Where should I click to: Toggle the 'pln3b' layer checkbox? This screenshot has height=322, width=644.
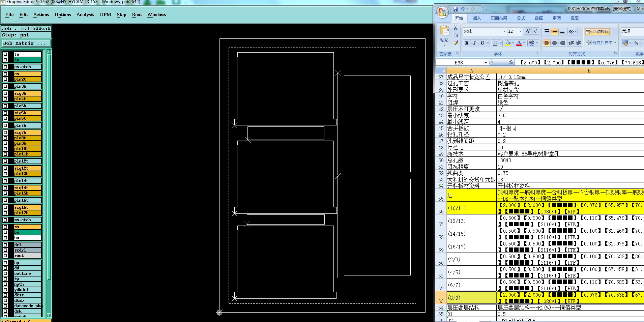5,86
